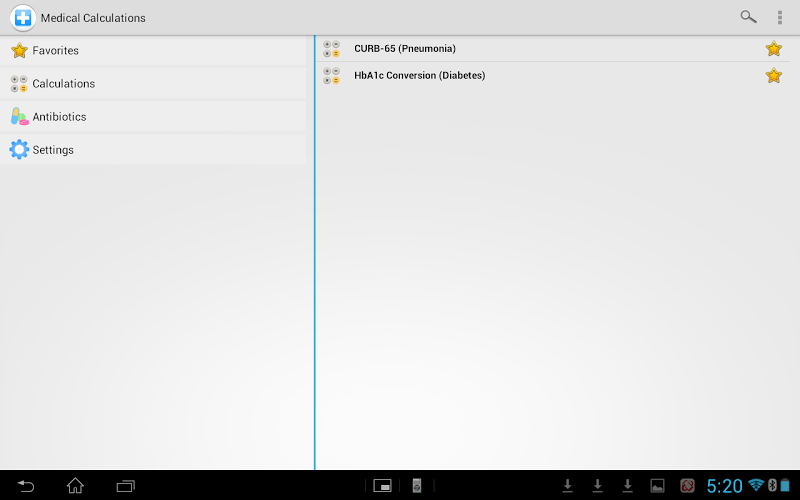The width and height of the screenshot is (800, 500).
Task: Click the Wi-Fi status icon
Action: tap(756, 485)
